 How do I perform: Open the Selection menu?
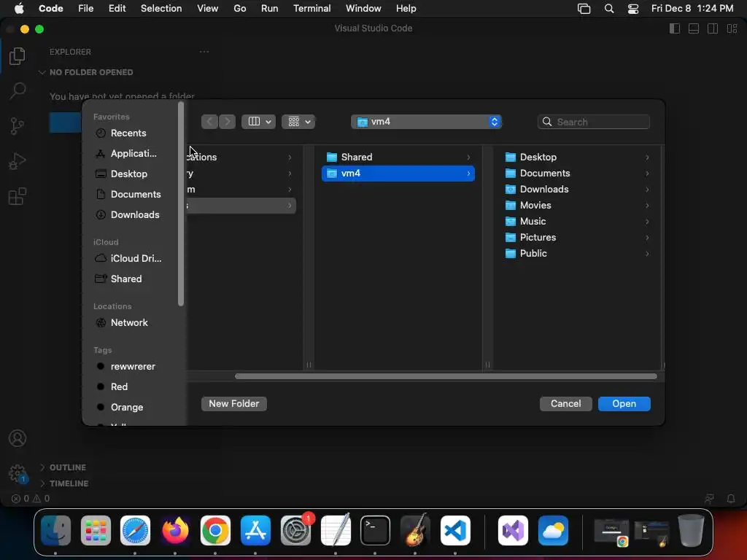coord(161,9)
